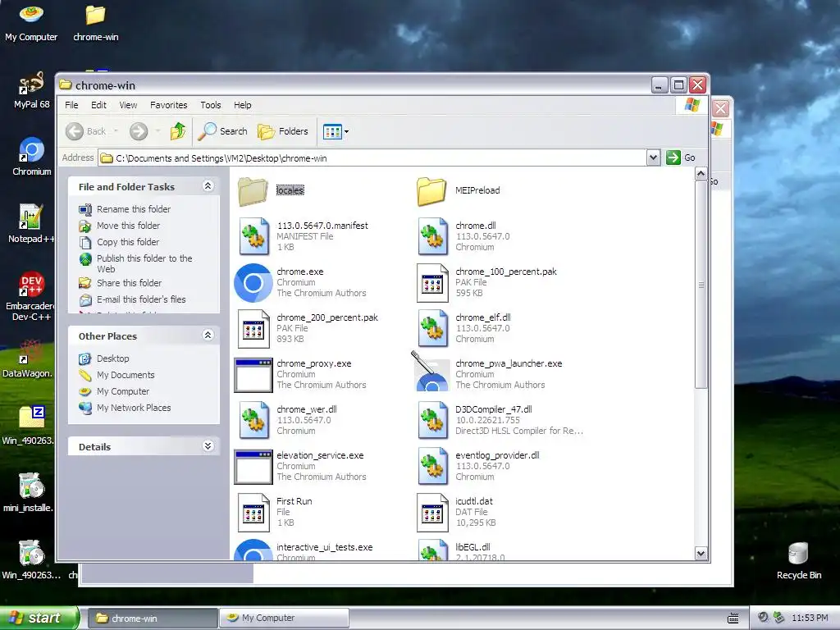This screenshot has height=630, width=840.
Task: Click the address path input field
Action: pyautogui.click(x=373, y=158)
